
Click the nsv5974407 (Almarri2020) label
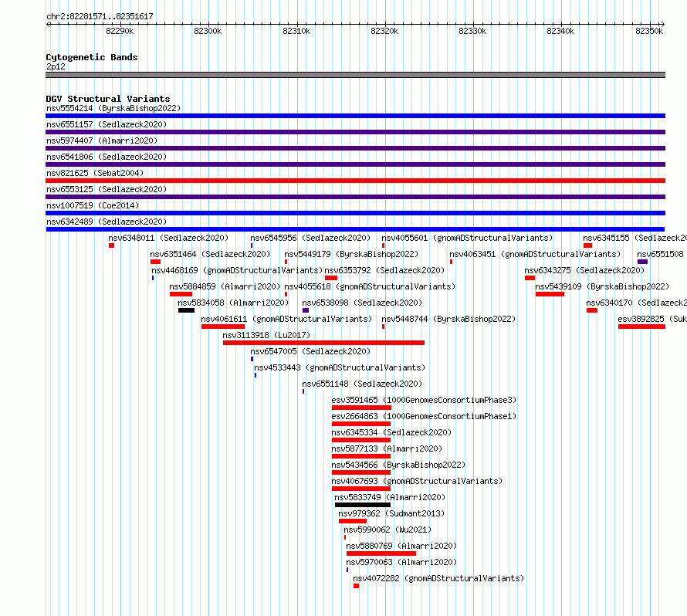click(x=102, y=140)
